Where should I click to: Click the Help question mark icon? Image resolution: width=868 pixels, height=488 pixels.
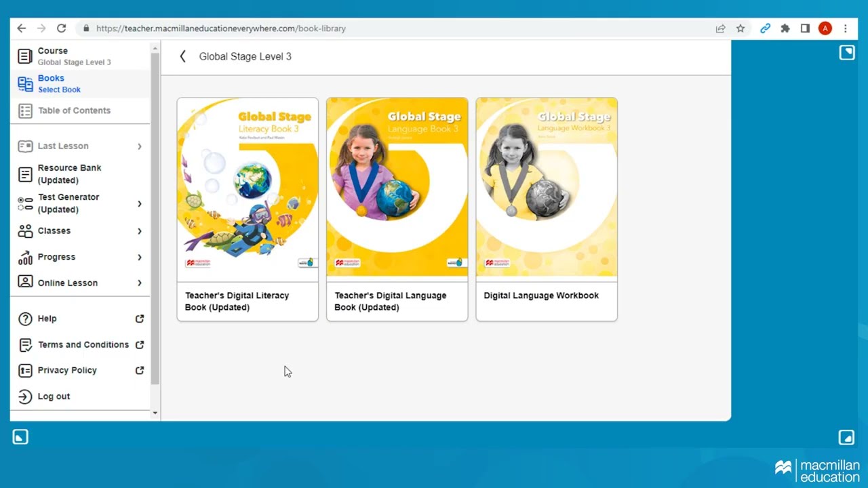pos(25,319)
